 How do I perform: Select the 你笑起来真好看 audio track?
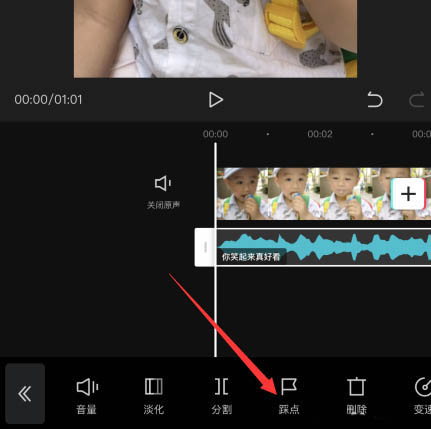pos(323,247)
